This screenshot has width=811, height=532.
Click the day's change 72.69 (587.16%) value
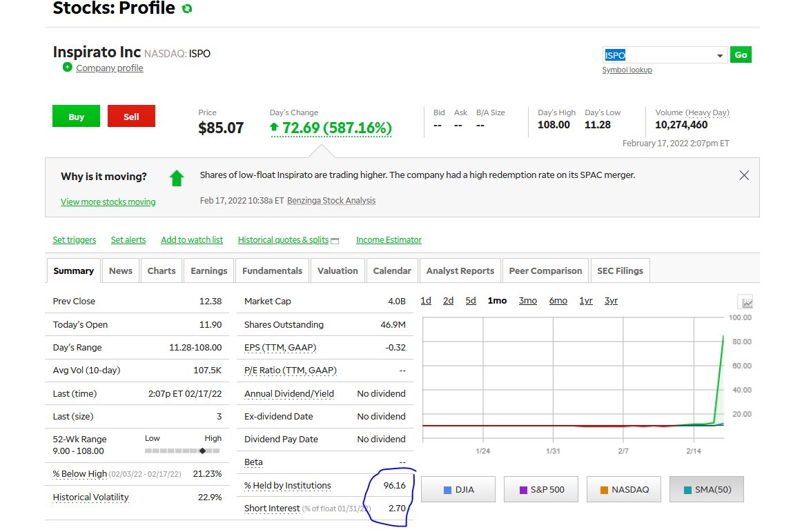331,128
